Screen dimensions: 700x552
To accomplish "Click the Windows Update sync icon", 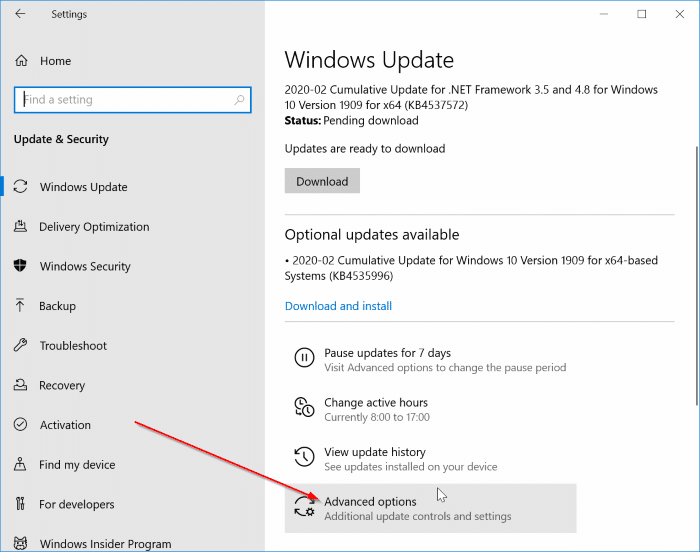I will click(21, 186).
